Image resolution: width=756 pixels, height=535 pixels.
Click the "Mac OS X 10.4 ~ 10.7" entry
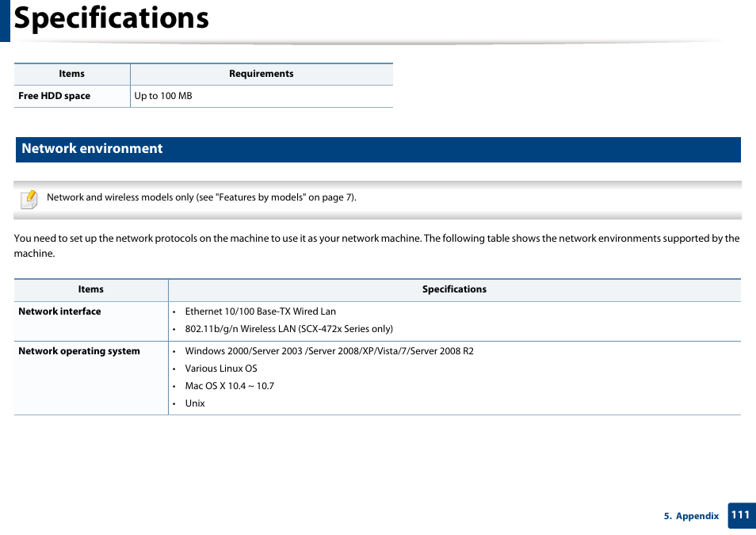coord(230,386)
